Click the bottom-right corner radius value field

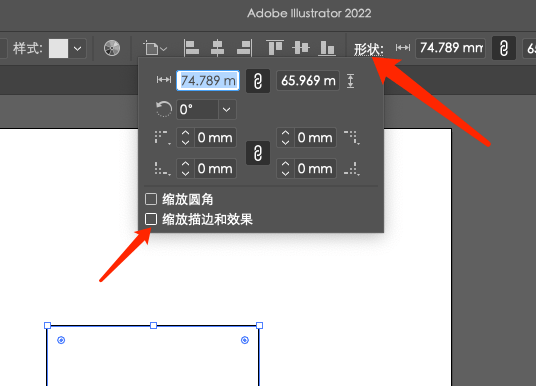pos(315,169)
